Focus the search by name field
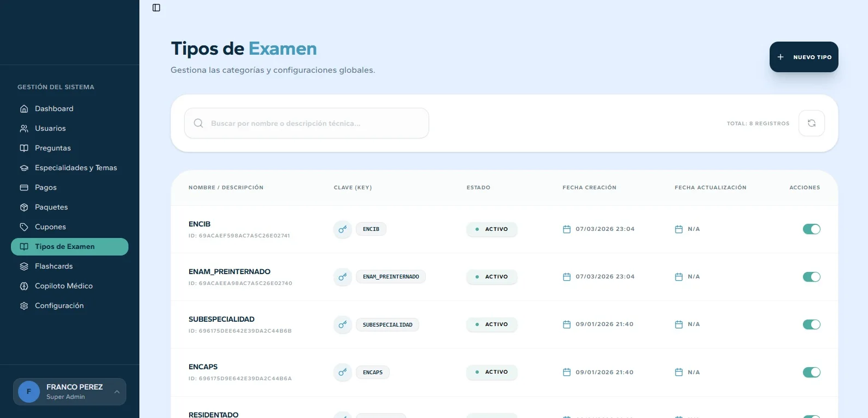This screenshot has height=418, width=868. (307, 123)
